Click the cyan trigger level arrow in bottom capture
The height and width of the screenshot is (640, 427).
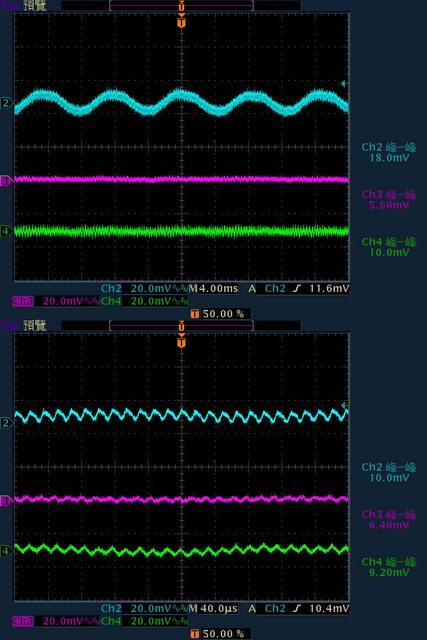point(344,405)
